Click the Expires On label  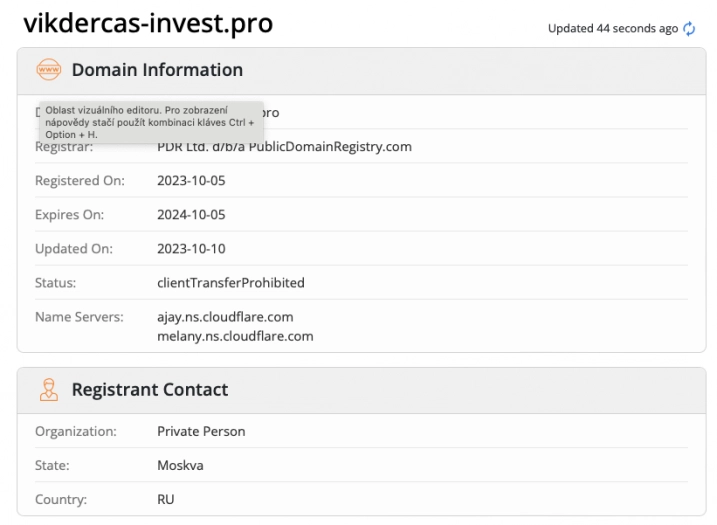(x=70, y=215)
